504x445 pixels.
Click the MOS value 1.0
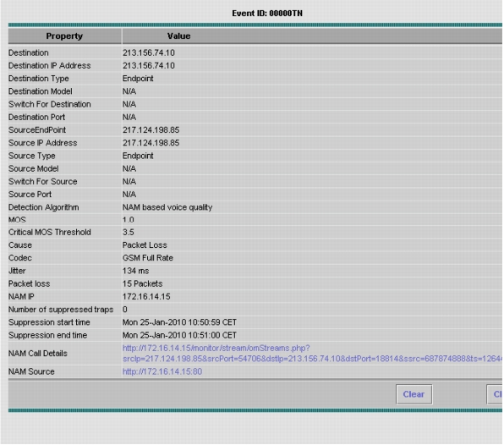tap(128, 220)
